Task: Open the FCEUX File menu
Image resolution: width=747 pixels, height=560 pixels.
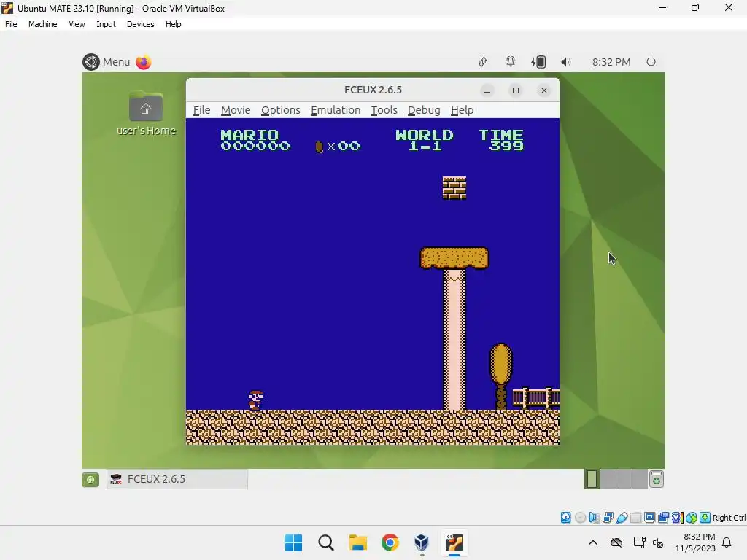Action: click(201, 110)
